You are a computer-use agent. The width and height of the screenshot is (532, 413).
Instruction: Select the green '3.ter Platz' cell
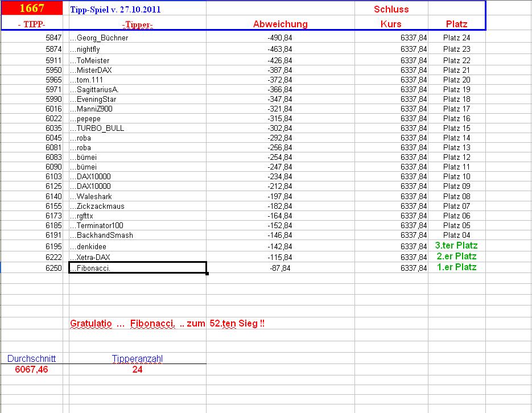[456, 246]
